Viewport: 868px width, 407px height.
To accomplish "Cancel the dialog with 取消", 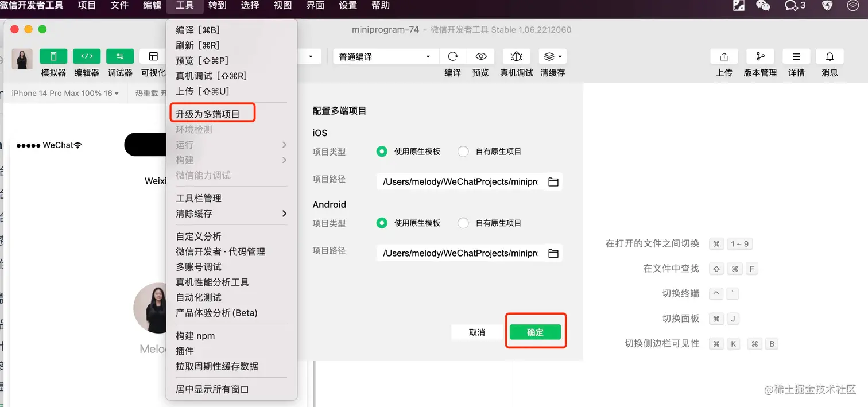I will (x=477, y=332).
